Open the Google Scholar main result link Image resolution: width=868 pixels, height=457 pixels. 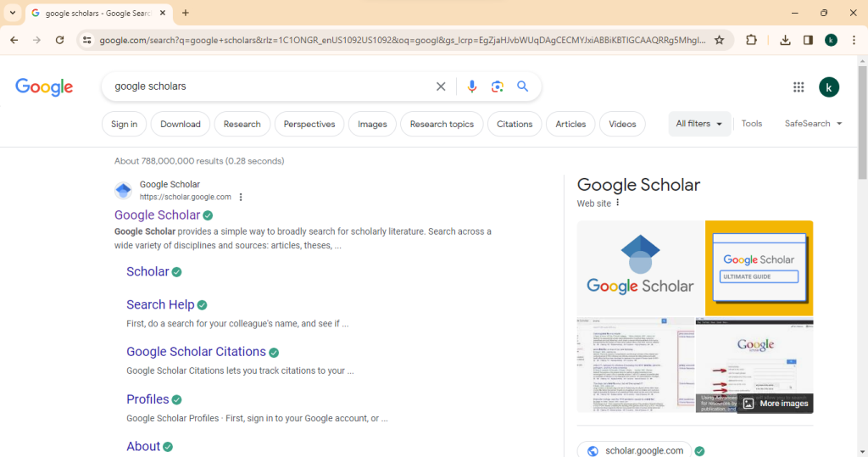pyautogui.click(x=157, y=215)
